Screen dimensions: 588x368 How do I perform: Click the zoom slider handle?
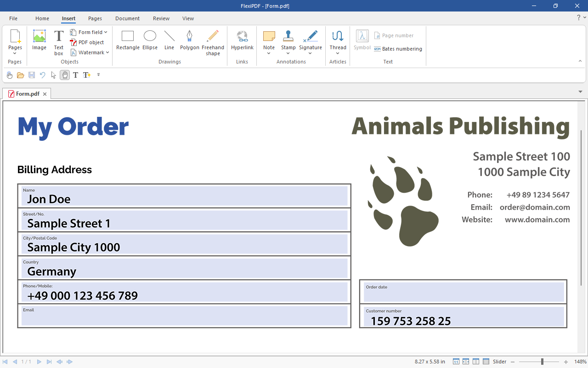[542, 362]
